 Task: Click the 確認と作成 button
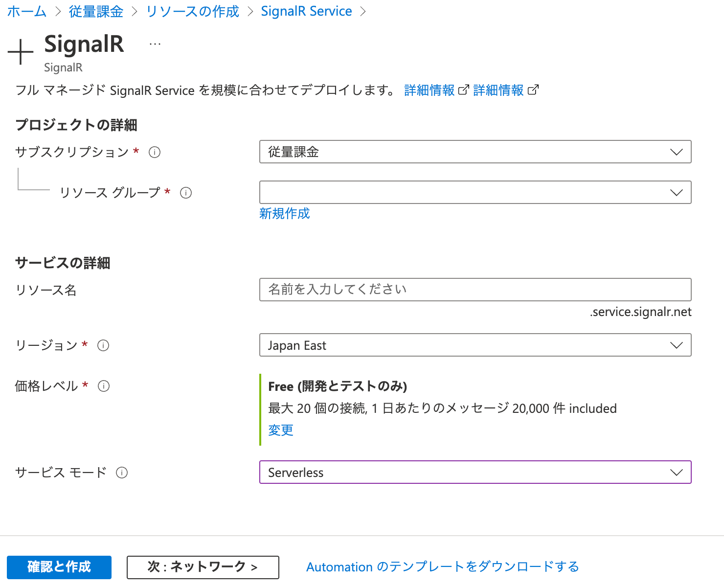(59, 567)
